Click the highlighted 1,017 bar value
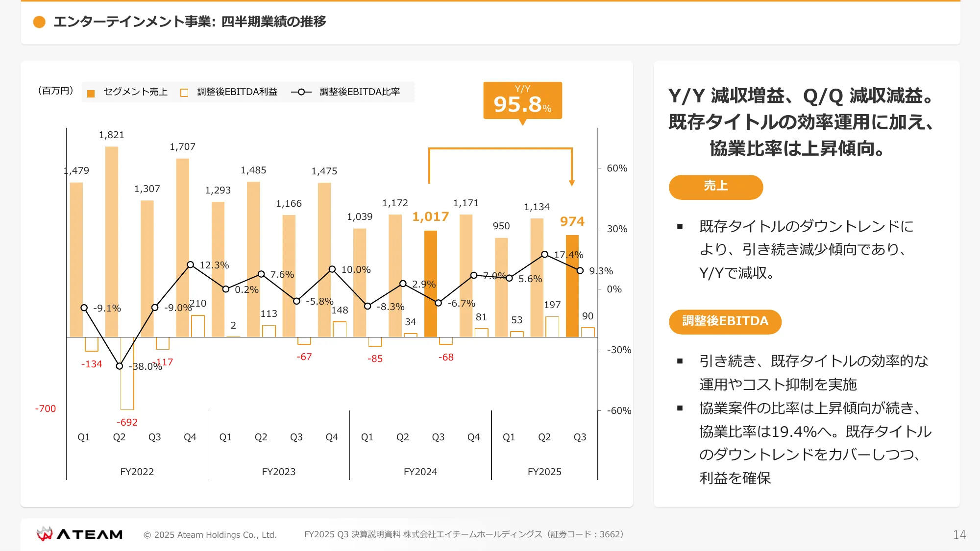This screenshot has width=980, height=551. [430, 216]
